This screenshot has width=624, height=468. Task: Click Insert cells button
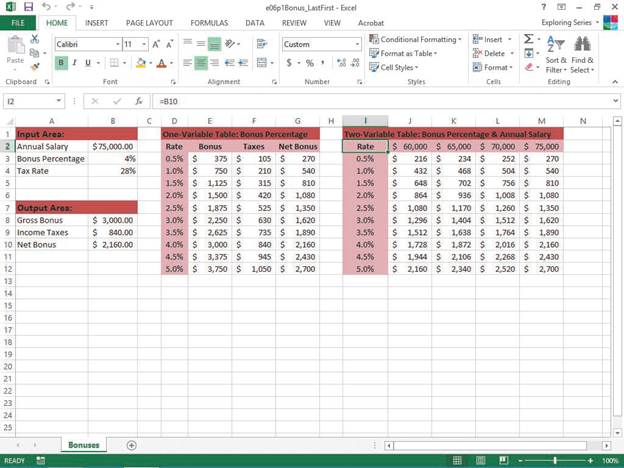[488, 39]
